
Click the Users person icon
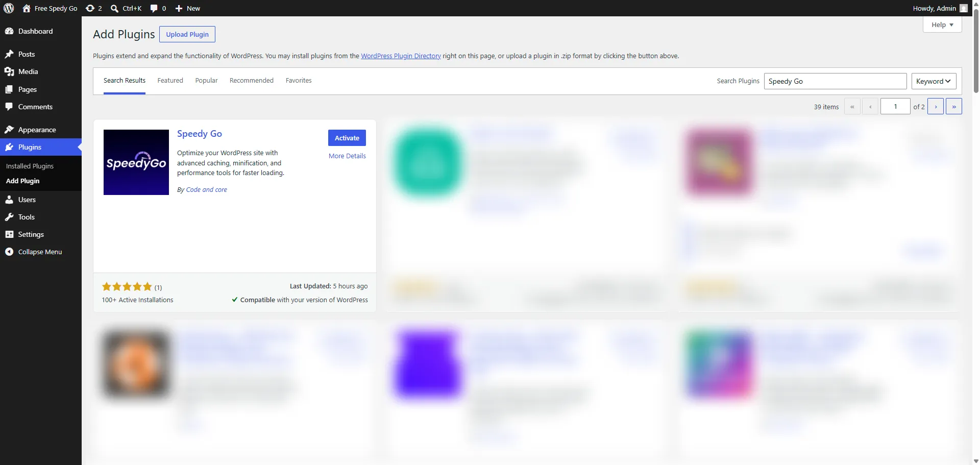coord(9,200)
